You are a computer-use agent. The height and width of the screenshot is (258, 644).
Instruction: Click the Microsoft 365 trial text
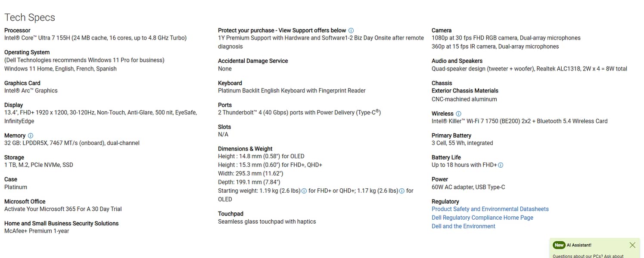click(63, 209)
